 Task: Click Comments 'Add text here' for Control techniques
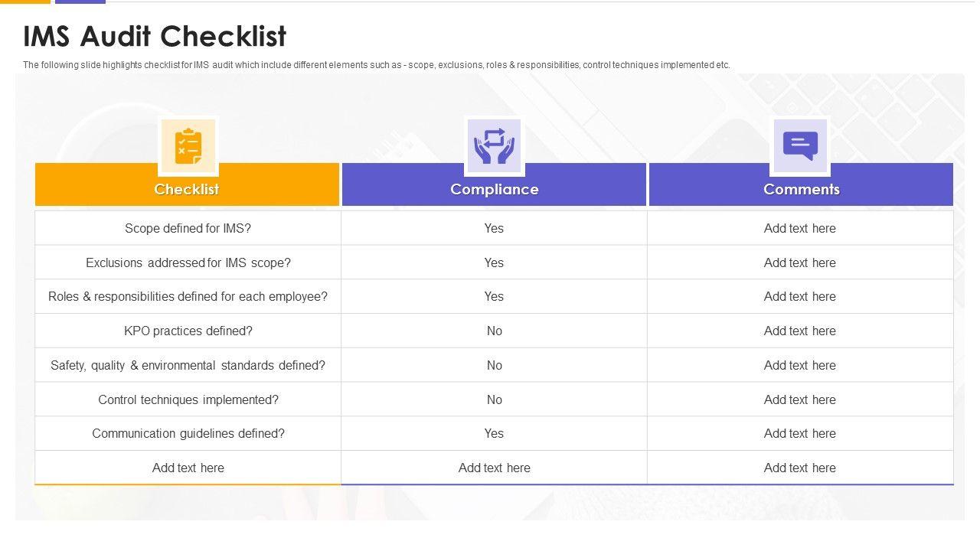pos(799,399)
